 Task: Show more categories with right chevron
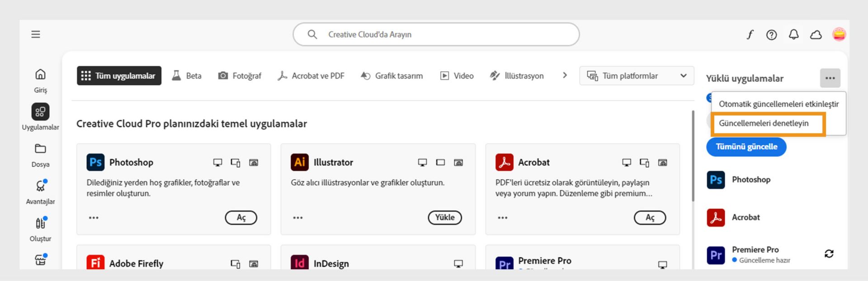(565, 75)
